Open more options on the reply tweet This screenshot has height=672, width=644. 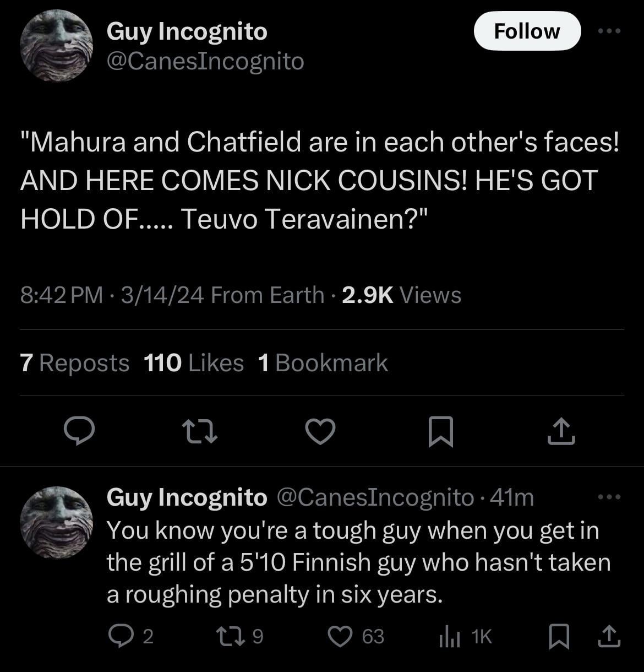pyautogui.click(x=609, y=497)
